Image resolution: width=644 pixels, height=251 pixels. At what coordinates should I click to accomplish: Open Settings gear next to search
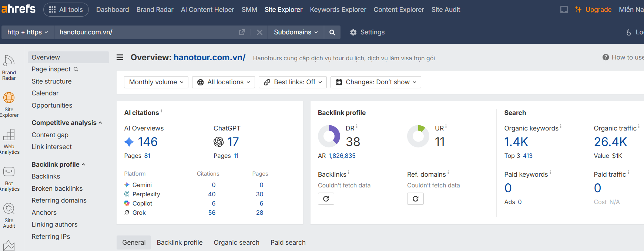point(367,32)
